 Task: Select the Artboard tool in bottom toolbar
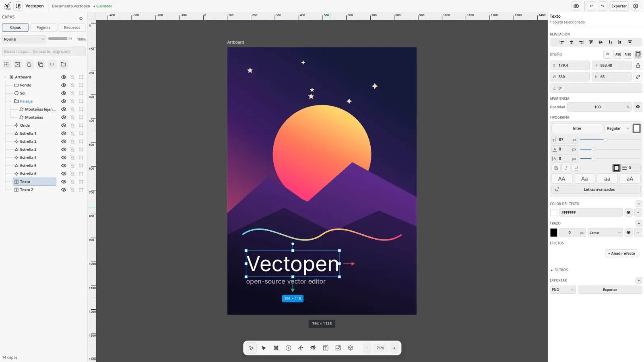pos(276,348)
